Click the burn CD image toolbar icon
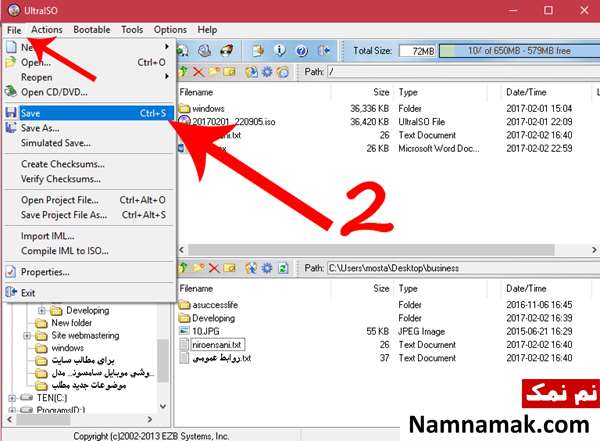600x441 pixels. tap(227, 50)
